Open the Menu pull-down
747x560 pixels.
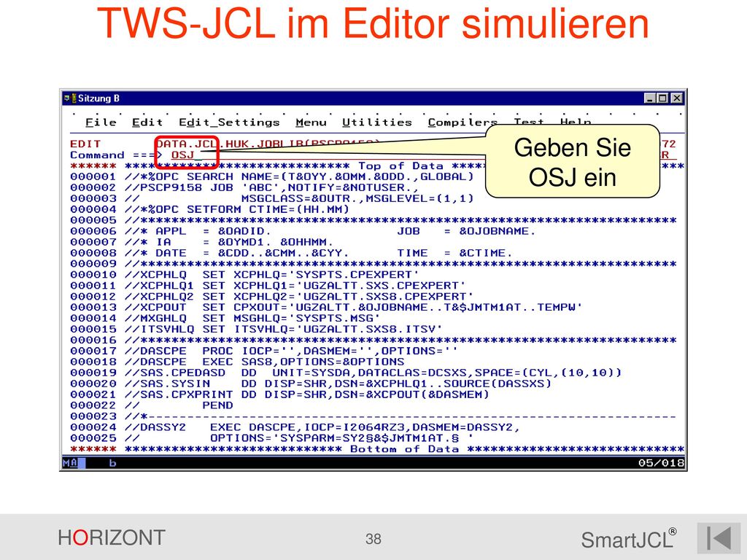pos(311,122)
